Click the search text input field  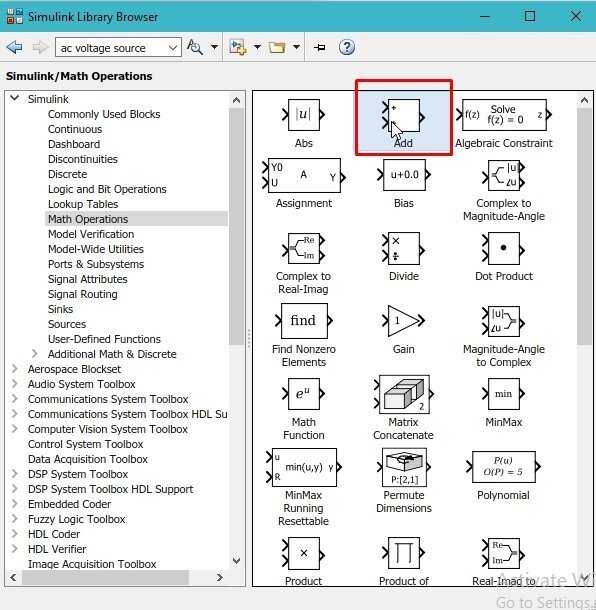111,48
